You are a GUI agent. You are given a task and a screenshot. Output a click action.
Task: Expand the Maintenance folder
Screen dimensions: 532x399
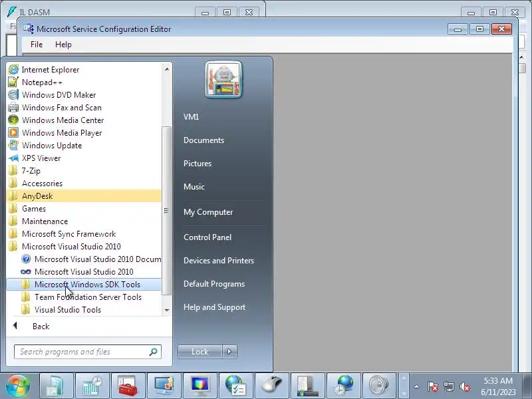click(84, 221)
